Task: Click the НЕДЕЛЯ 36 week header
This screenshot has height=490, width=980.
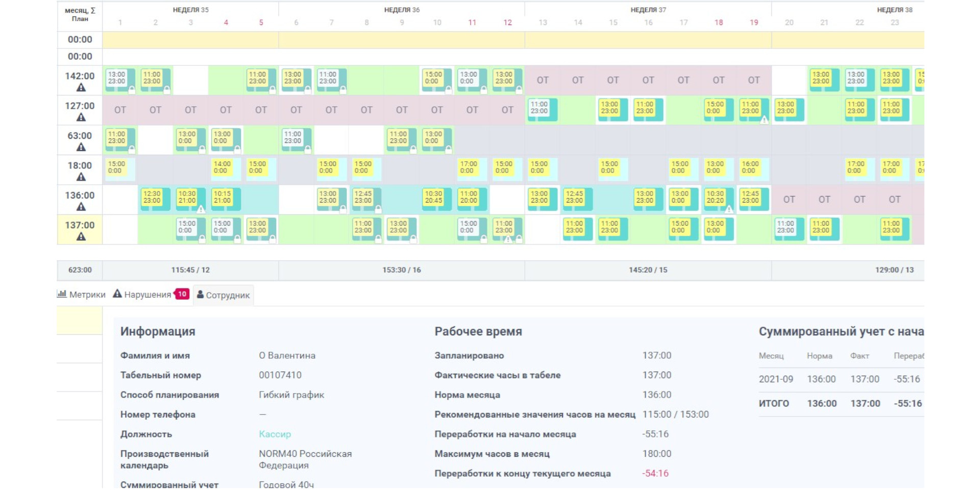Action: click(402, 10)
